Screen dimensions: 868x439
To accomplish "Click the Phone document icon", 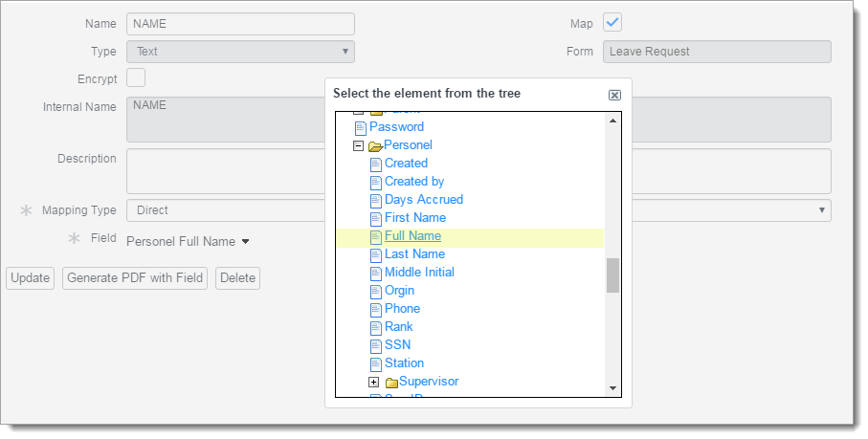I will click(376, 310).
